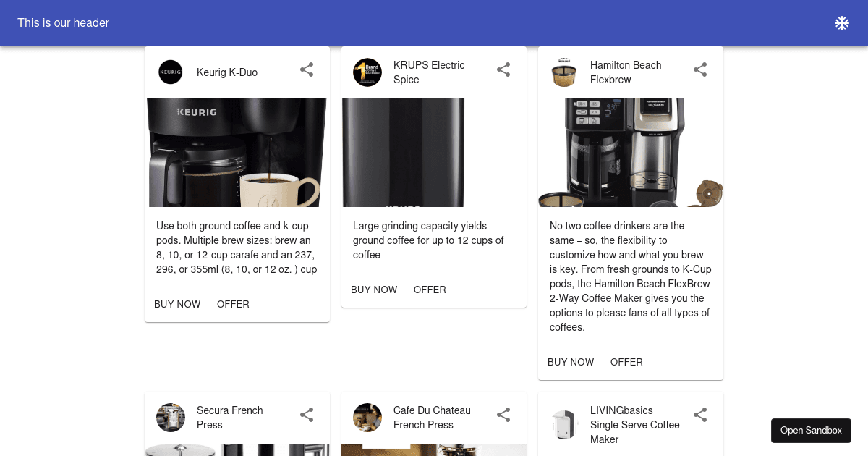Click the Keurig round logo avatar
This screenshot has width=868, height=456.
click(x=171, y=72)
